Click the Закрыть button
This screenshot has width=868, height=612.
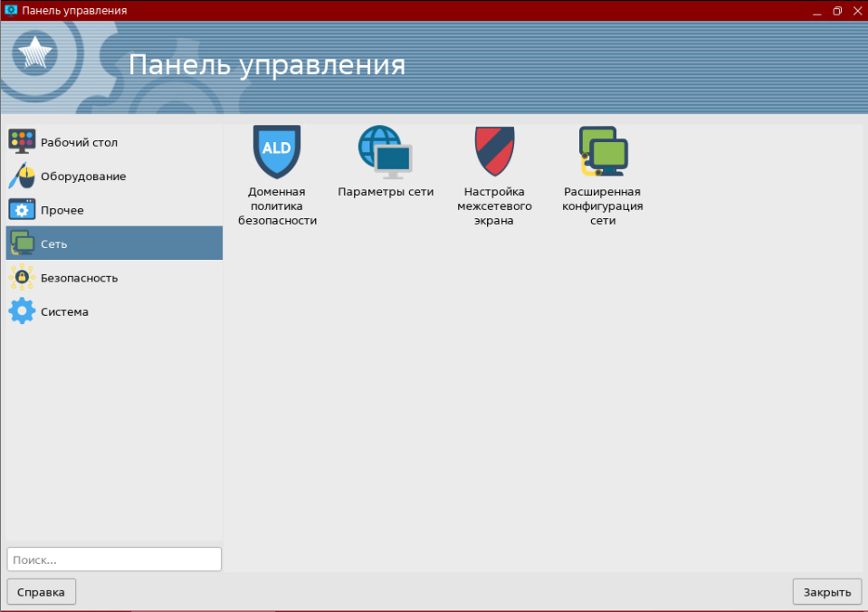[x=827, y=591]
